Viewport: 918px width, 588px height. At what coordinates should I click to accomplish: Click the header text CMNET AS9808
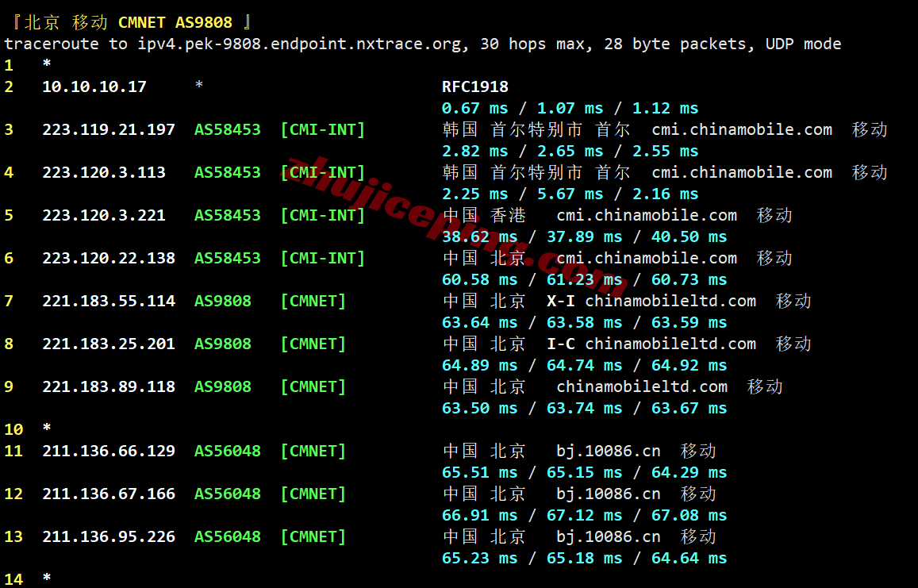click(x=175, y=22)
